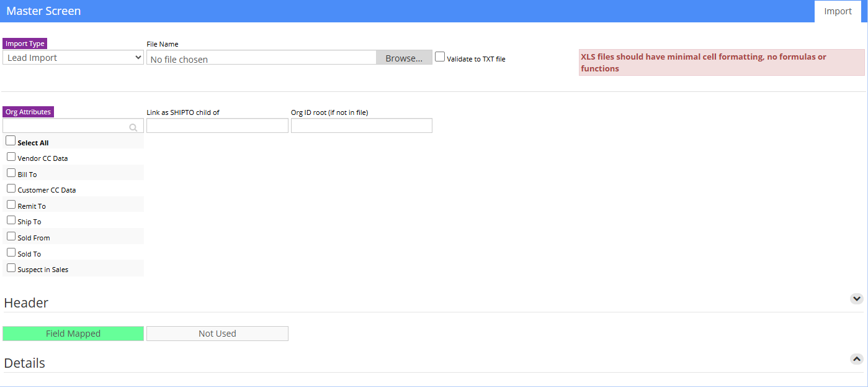Switch to the Import tab
This screenshot has width=868, height=387.
point(838,11)
